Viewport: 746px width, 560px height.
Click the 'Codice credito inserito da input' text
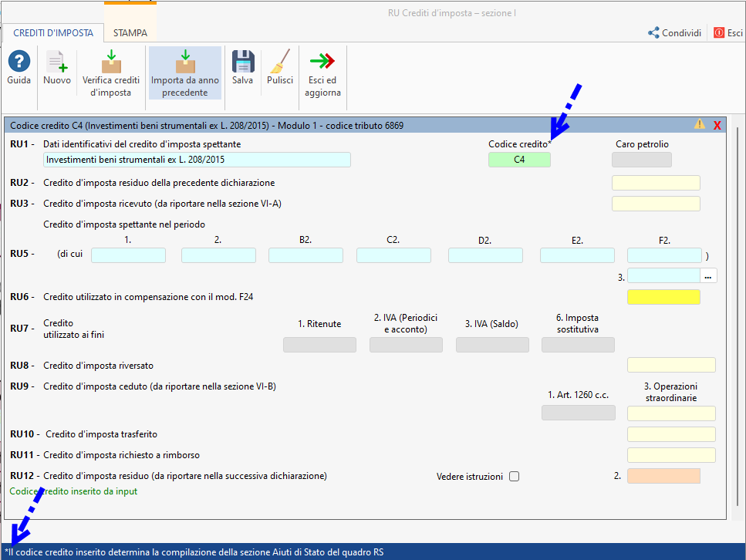[73, 491]
